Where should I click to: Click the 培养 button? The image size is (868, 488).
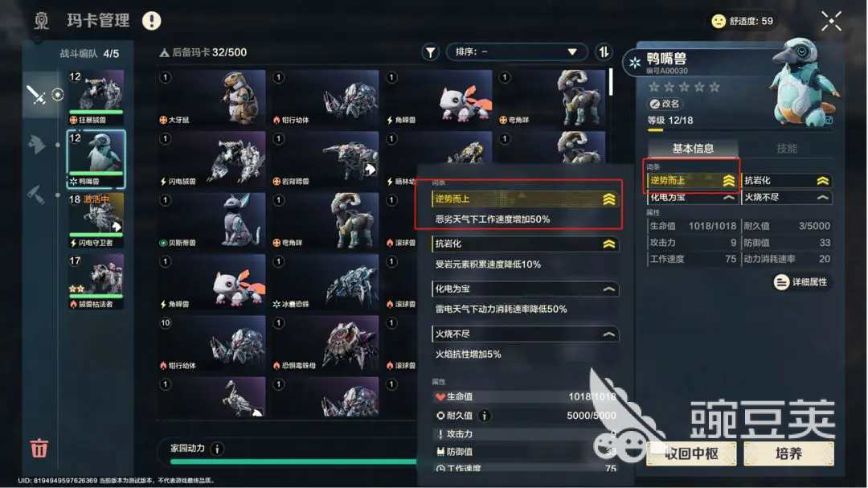point(789,453)
